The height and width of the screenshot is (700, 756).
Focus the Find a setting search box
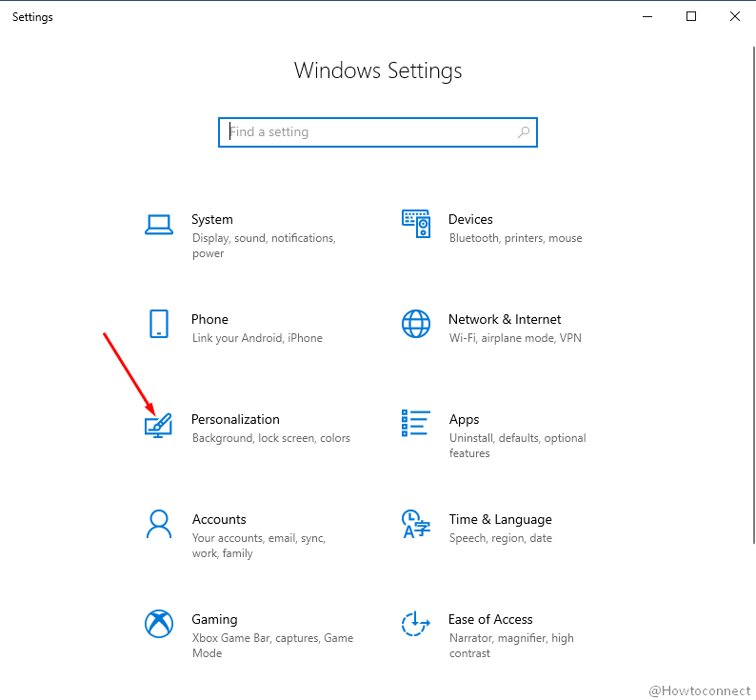tap(377, 132)
